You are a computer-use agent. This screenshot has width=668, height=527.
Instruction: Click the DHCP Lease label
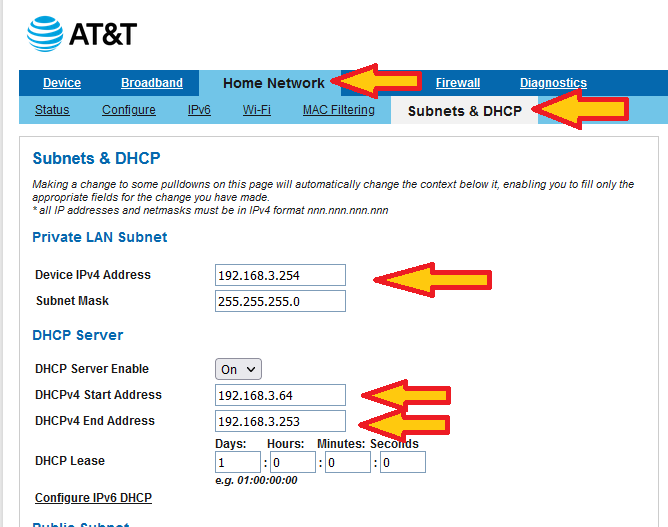(70, 461)
